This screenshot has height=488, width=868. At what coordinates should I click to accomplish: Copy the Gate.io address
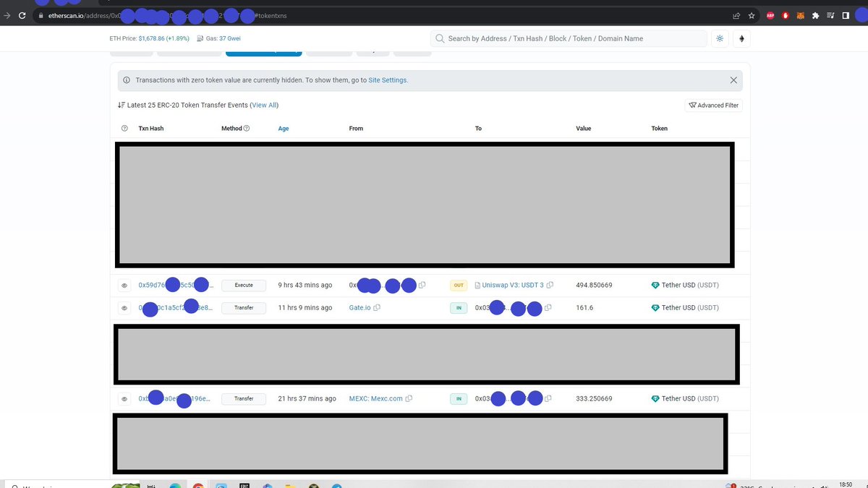point(377,308)
